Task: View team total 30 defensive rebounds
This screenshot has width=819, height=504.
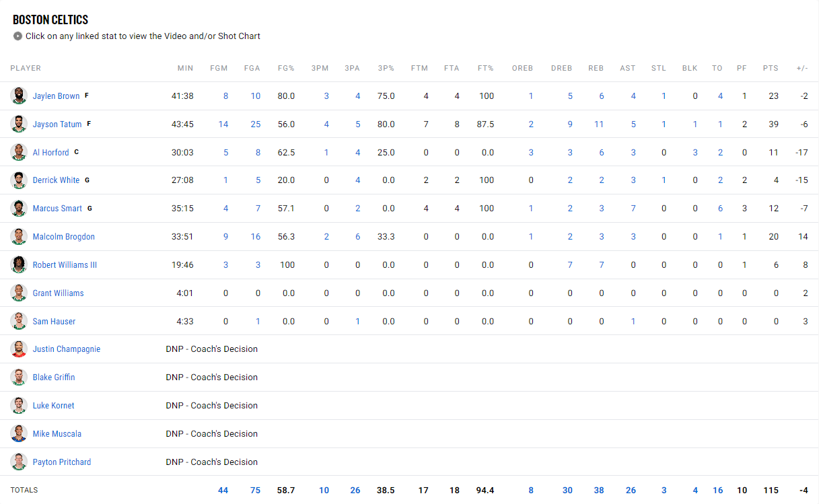Action: (567, 491)
